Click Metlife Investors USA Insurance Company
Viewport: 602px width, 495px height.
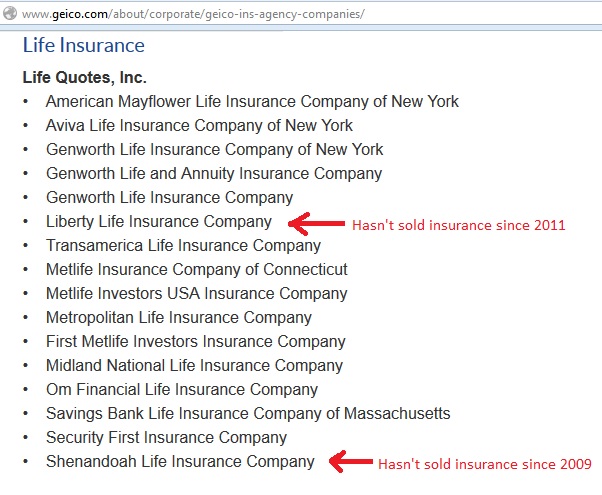[197, 294]
